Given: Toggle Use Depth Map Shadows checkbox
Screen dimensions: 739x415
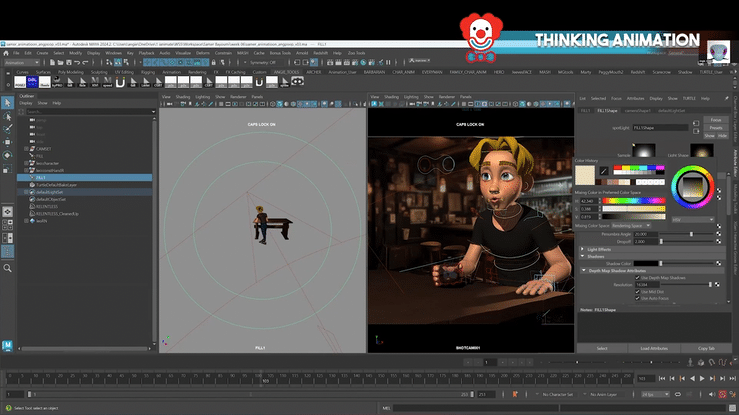Looking at the screenshot, I should point(637,276).
